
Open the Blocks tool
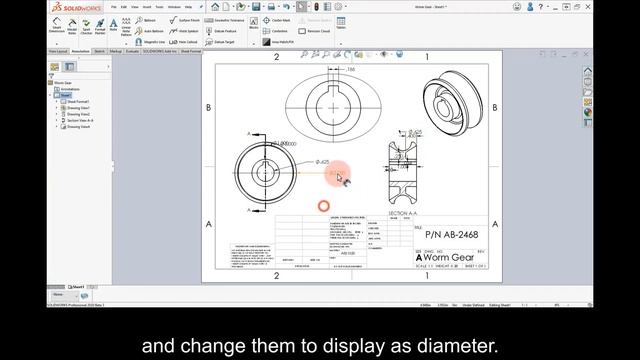254,23
